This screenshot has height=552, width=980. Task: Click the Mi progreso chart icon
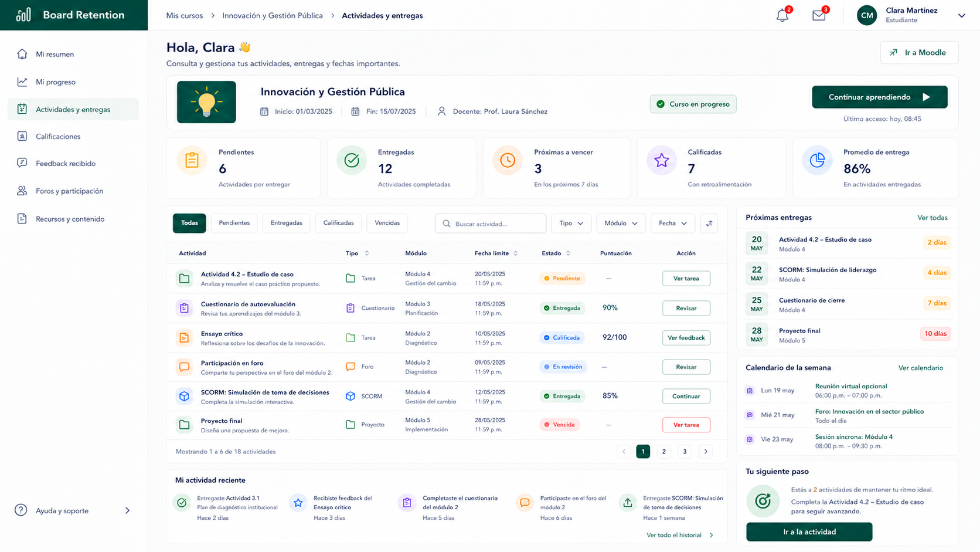(22, 82)
